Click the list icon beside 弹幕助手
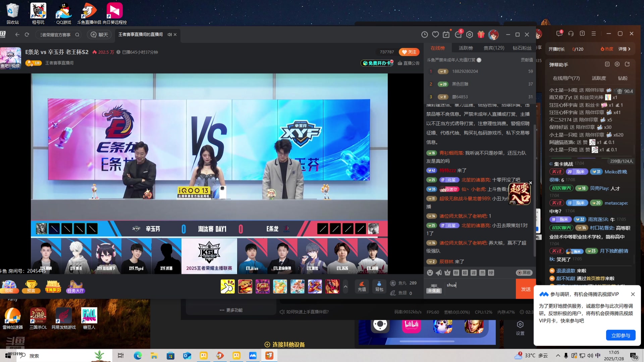 point(607,64)
